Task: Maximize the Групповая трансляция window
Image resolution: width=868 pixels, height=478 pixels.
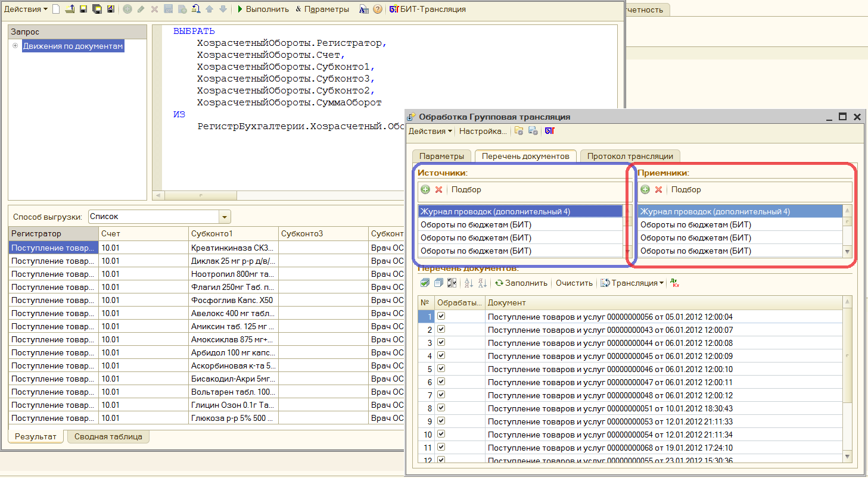Action: point(842,117)
